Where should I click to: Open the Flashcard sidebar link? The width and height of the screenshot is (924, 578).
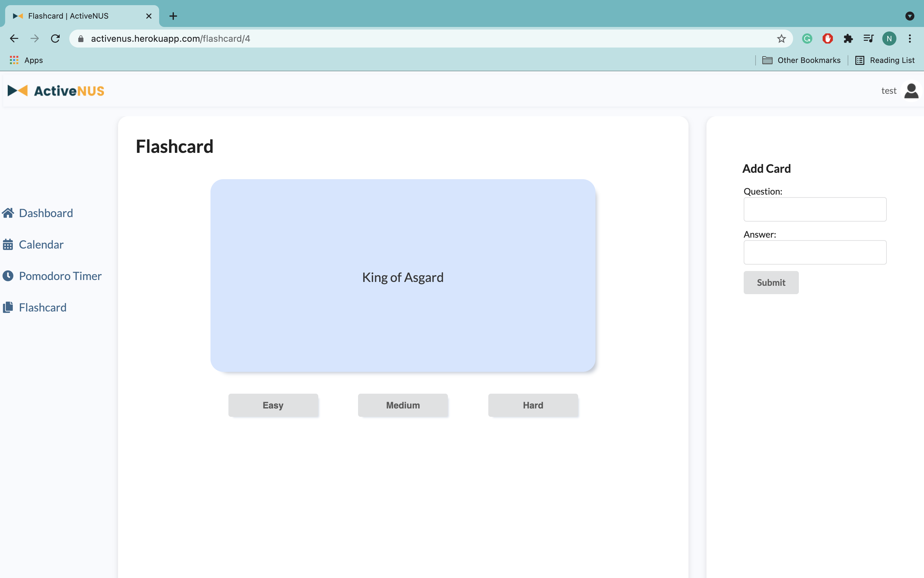pos(43,307)
